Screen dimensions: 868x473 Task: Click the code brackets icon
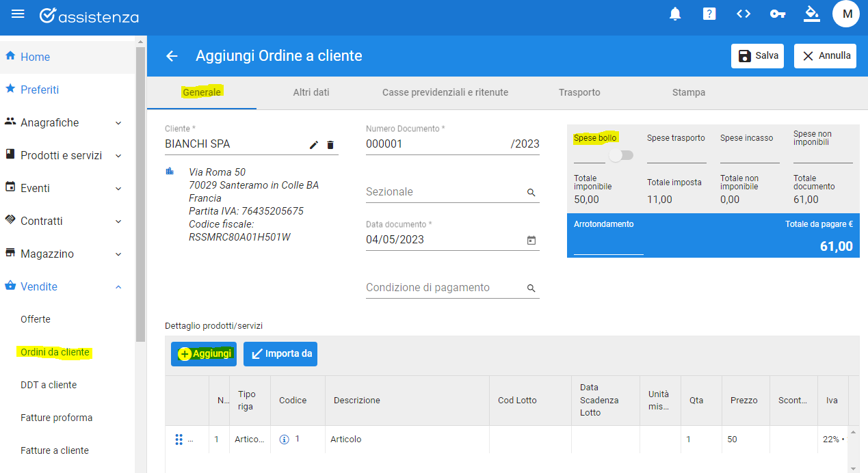pyautogui.click(x=744, y=14)
